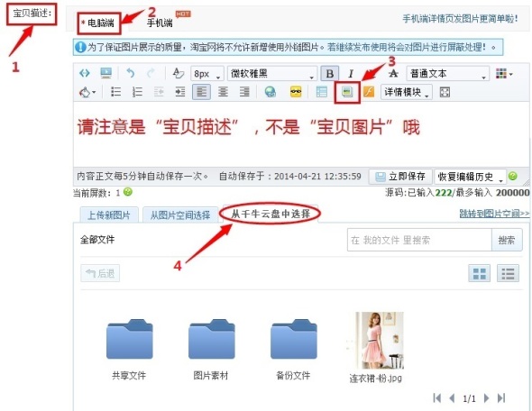Open the 微软雅黑 font family dropdown
Image resolution: width=532 pixels, height=411 pixels.
pyautogui.click(x=272, y=74)
